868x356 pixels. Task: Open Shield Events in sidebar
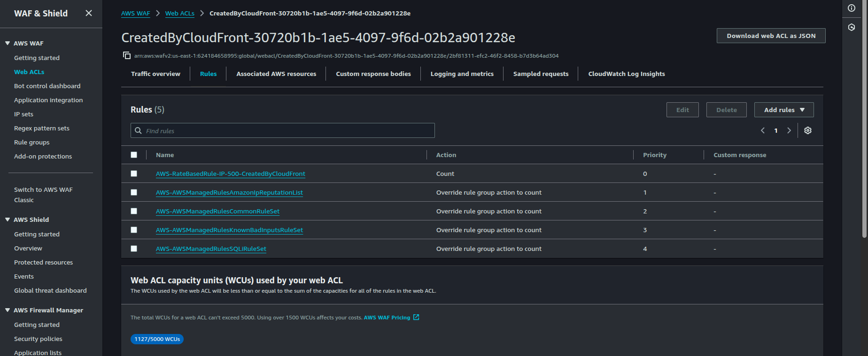click(24, 276)
